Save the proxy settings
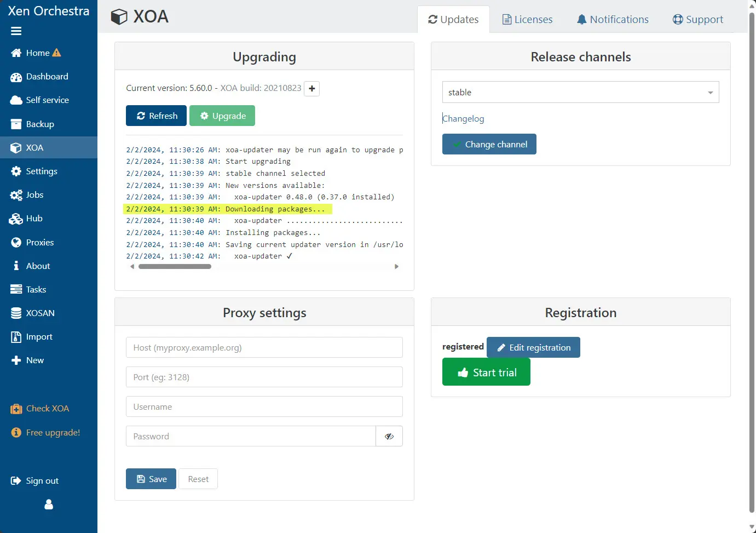 (x=151, y=479)
